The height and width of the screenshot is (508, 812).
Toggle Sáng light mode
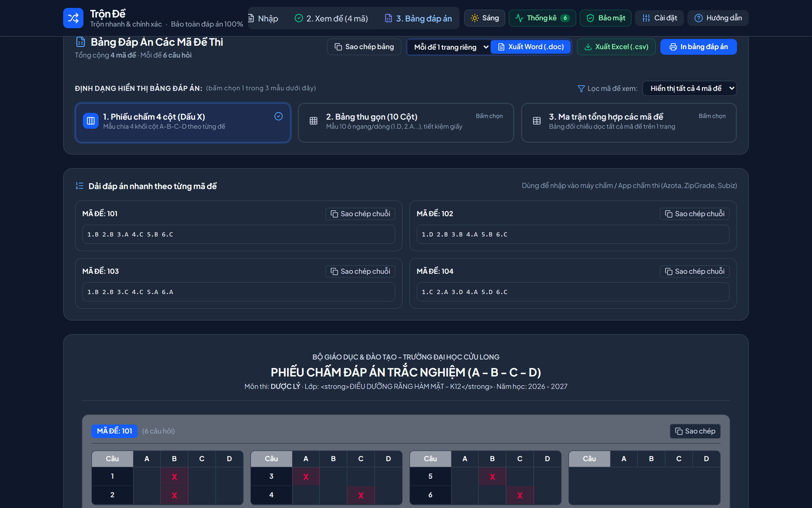pos(484,18)
